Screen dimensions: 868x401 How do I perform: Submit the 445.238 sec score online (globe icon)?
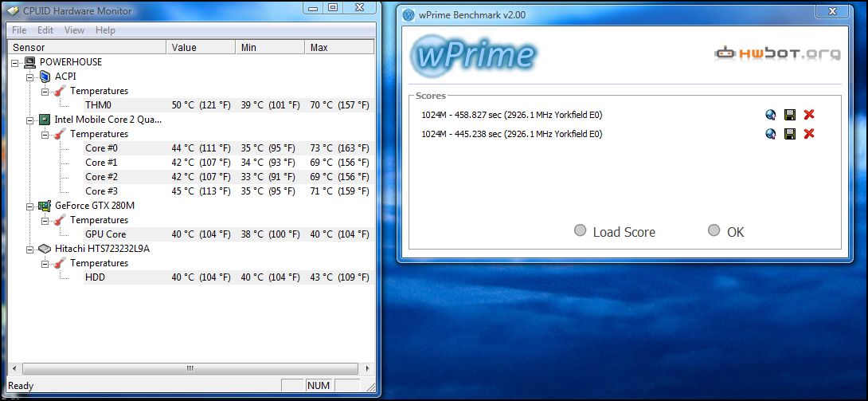[771, 134]
